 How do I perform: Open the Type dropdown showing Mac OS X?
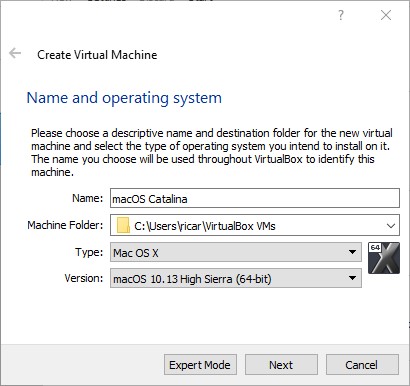236,252
